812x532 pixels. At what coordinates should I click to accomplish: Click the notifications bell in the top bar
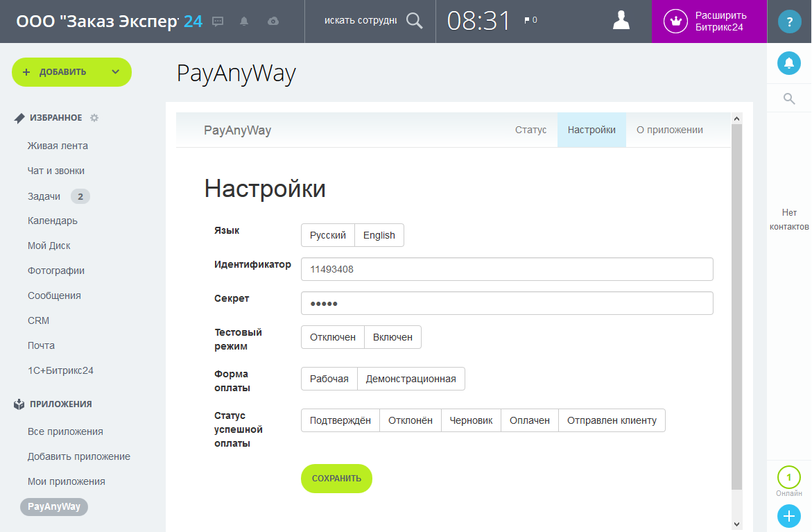point(244,20)
